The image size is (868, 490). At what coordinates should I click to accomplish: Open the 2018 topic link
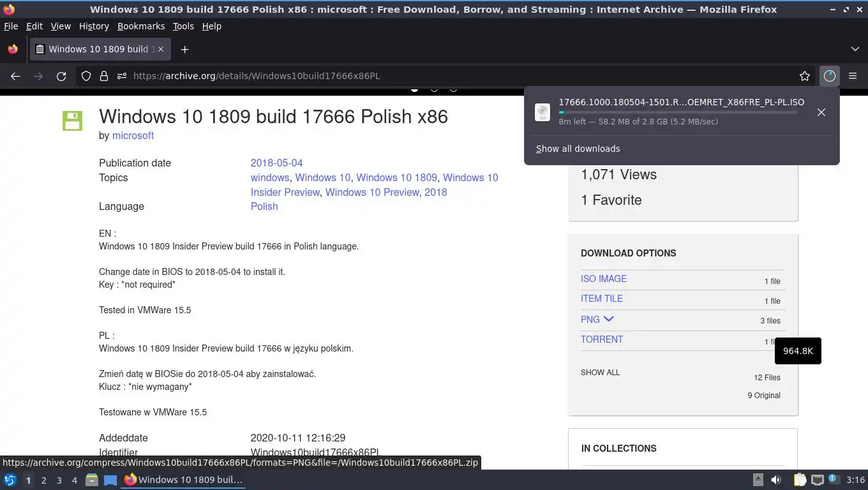pyautogui.click(x=436, y=192)
